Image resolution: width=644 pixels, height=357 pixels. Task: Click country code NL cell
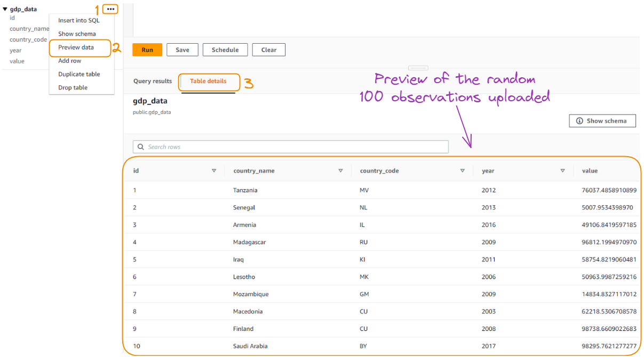364,207
